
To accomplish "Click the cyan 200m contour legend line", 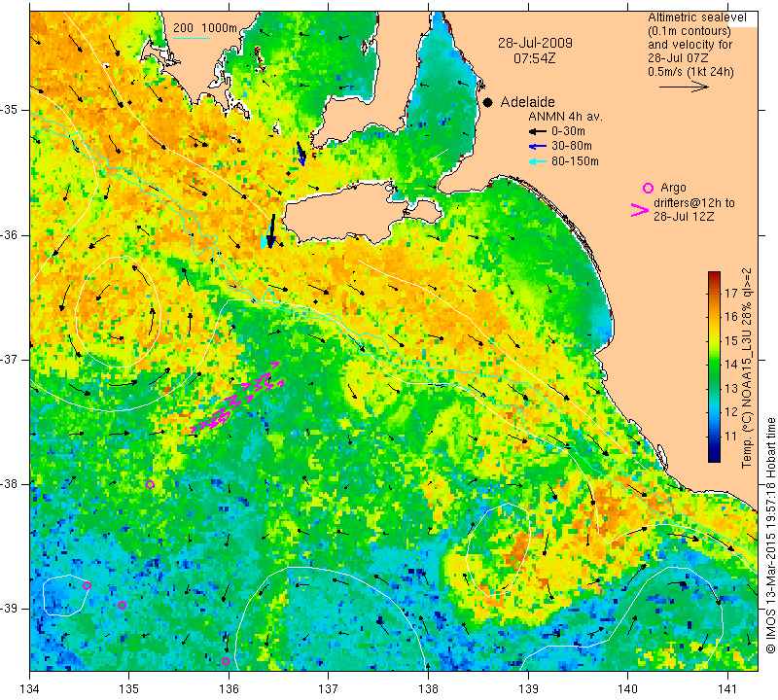I will (191, 38).
